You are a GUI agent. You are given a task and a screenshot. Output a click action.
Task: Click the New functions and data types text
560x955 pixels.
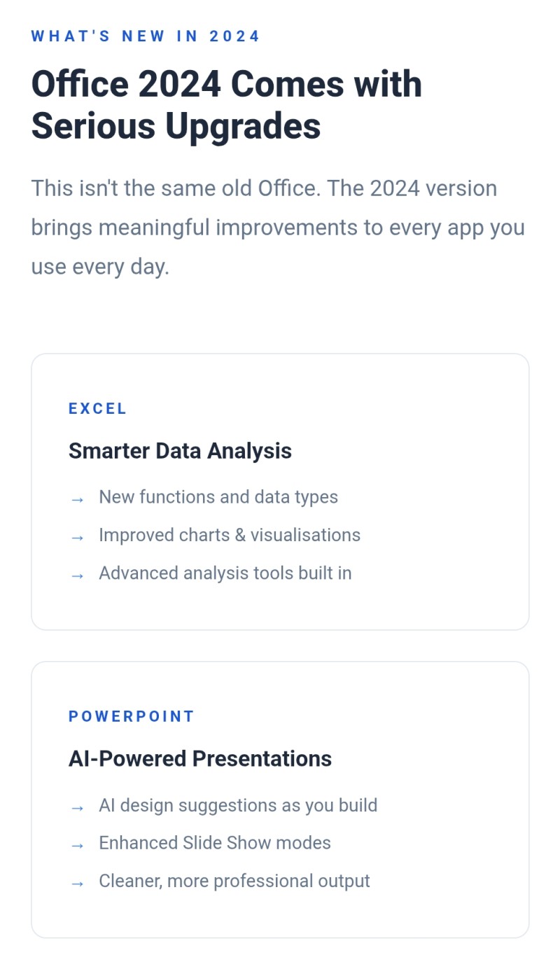coord(218,497)
